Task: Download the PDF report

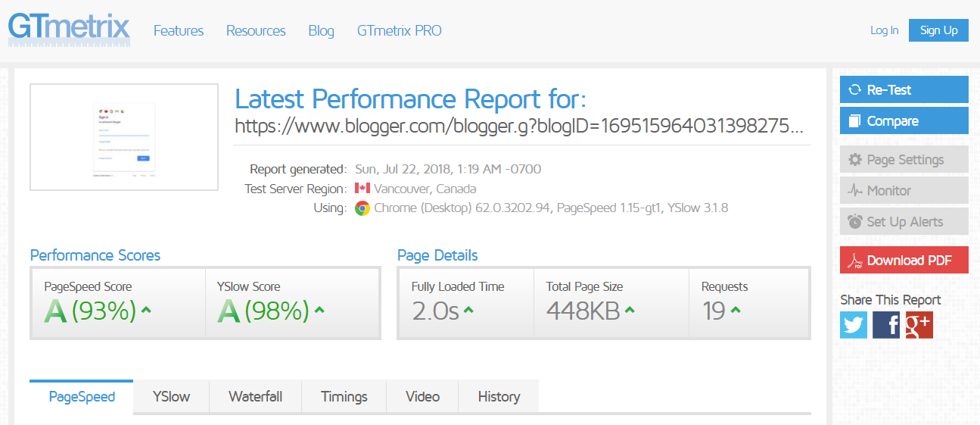Action: 904,261
